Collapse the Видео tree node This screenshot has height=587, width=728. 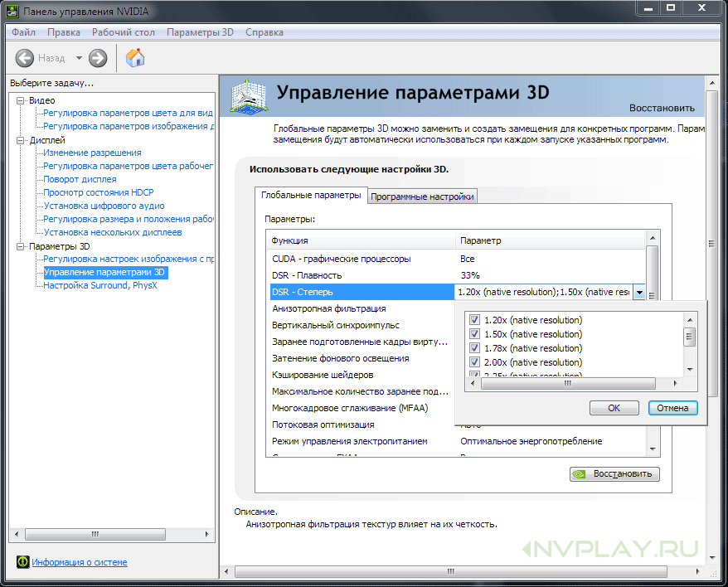(20, 100)
